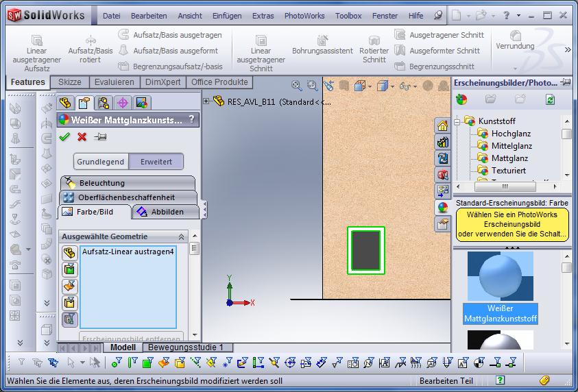Click the green checkmark to accept appearance
Screen dimensions: 578x392
pyautogui.click(x=64, y=137)
